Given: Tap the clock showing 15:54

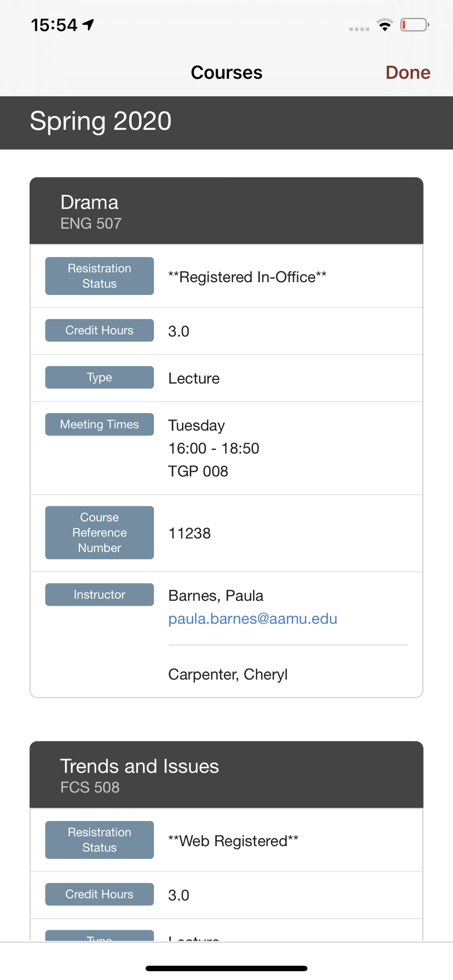Looking at the screenshot, I should [54, 25].
